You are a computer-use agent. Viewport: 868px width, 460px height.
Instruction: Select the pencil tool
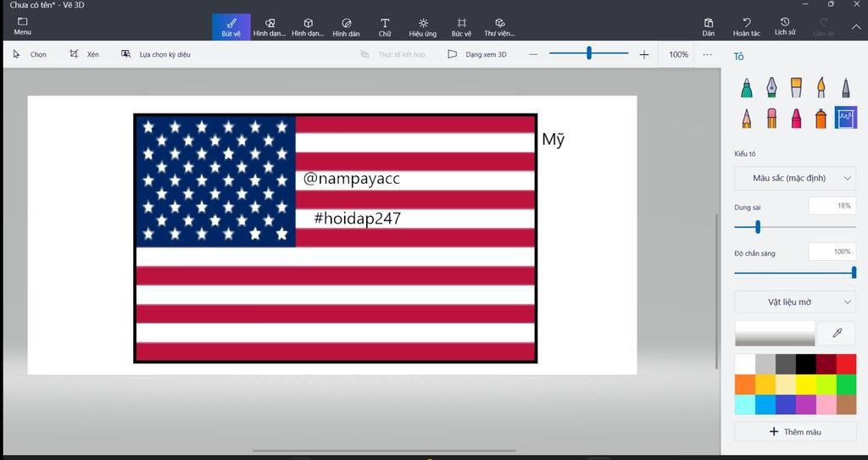tap(747, 118)
